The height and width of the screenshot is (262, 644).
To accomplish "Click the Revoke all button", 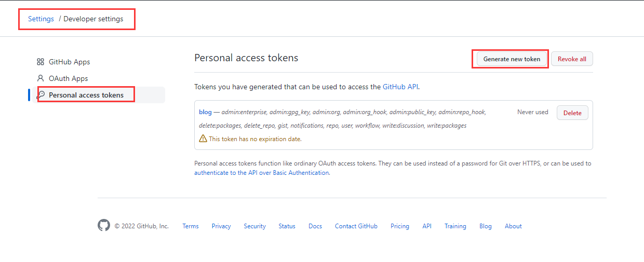I will coord(572,59).
